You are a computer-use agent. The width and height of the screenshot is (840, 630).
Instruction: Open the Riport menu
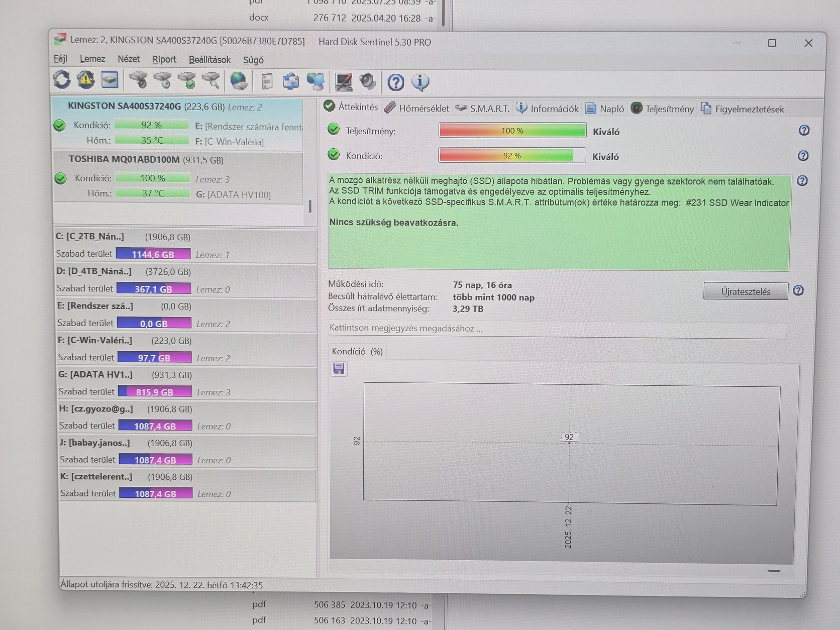(x=164, y=59)
